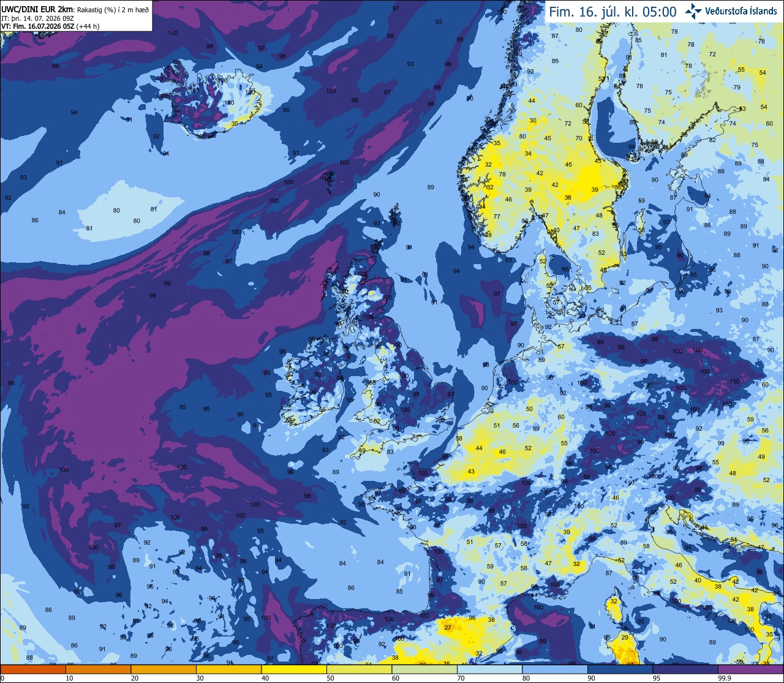Click the VT valid time line in info box
Viewport: 784px width, 683px height.
[x=50, y=26]
